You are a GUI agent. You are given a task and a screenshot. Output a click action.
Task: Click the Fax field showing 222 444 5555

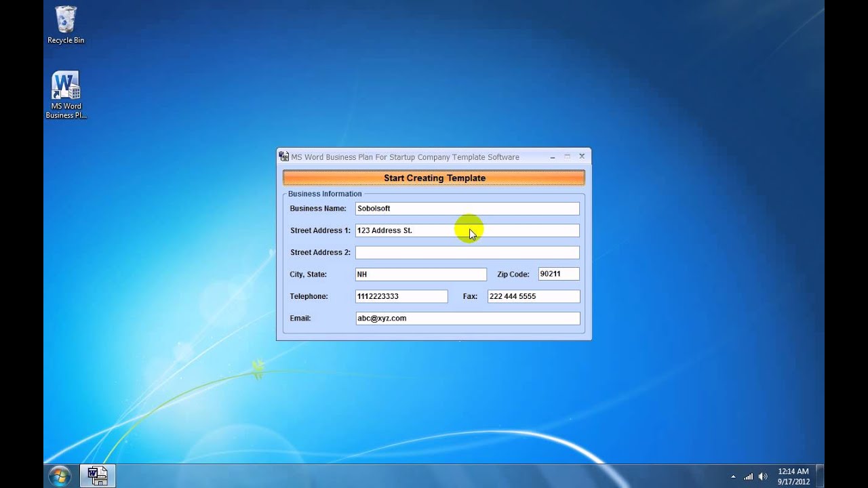(x=534, y=296)
